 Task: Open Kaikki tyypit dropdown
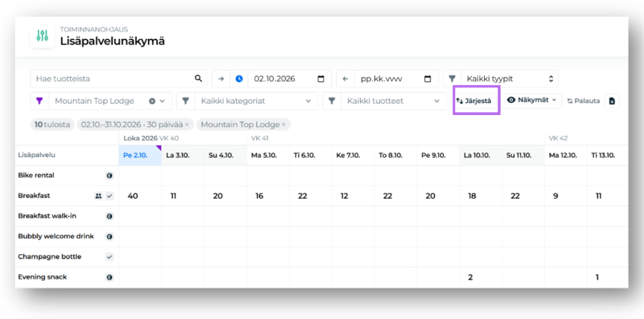click(x=510, y=79)
